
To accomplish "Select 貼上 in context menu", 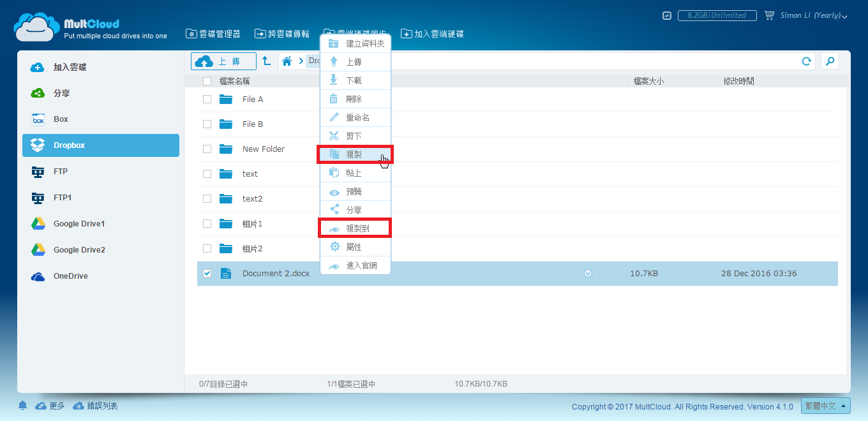I will (x=355, y=173).
